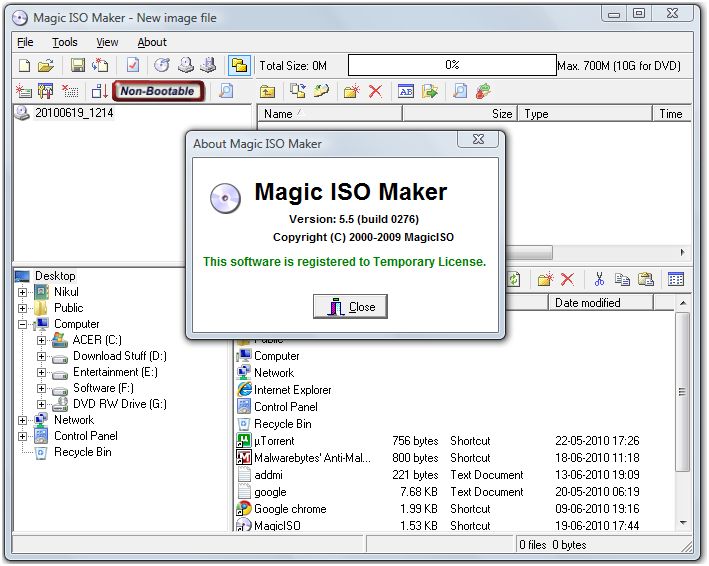
Task: Click the burn CD/DVD disc icon
Action: [x=162, y=66]
